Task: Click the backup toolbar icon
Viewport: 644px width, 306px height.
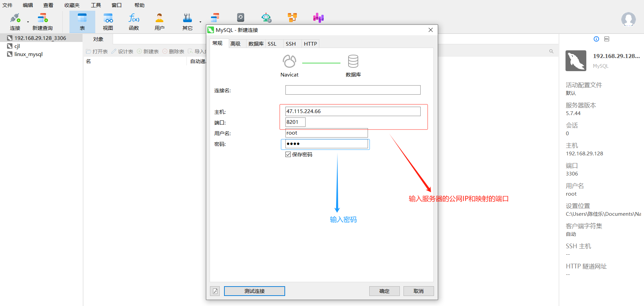Action: tap(240, 17)
